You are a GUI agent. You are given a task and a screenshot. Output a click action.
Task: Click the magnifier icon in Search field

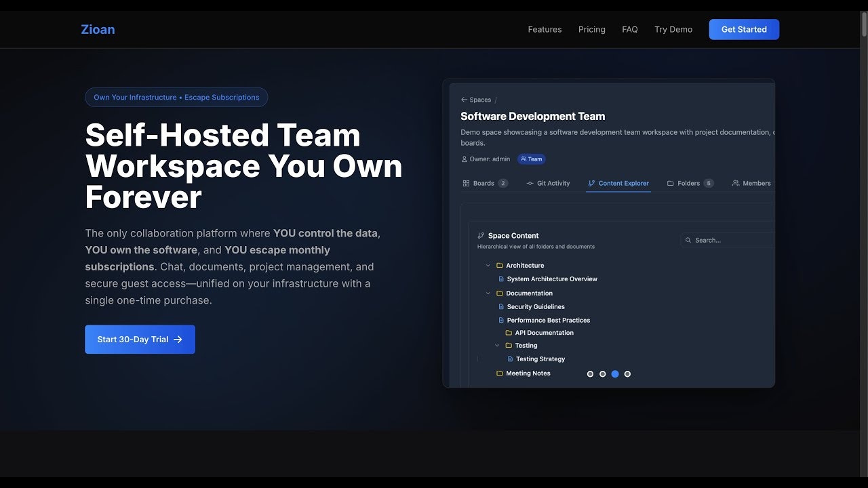[688, 240]
